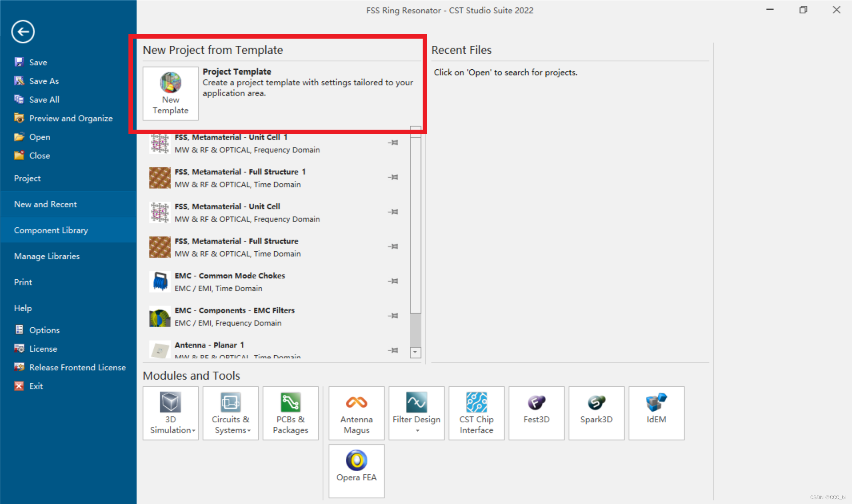Launch Opera FEA
The image size is (852, 504).
[356, 471]
